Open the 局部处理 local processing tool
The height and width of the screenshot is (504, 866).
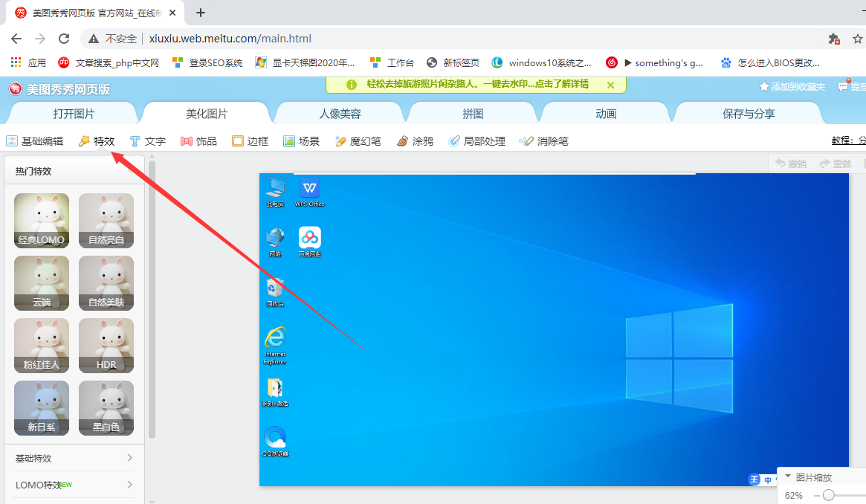coord(477,141)
